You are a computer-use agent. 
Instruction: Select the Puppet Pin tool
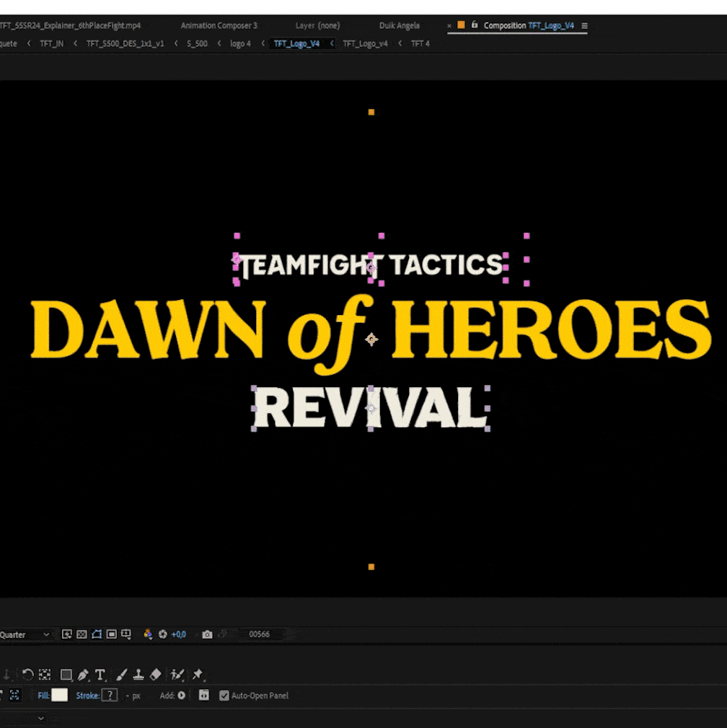[x=198, y=674]
